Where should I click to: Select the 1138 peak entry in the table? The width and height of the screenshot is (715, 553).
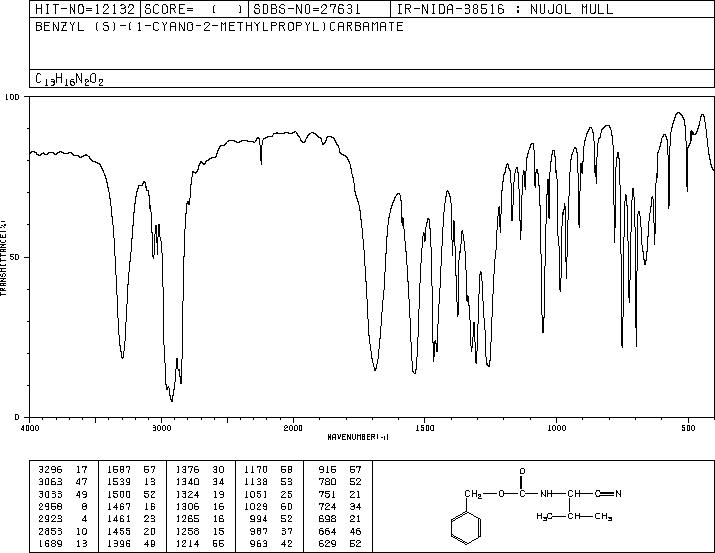point(268,482)
